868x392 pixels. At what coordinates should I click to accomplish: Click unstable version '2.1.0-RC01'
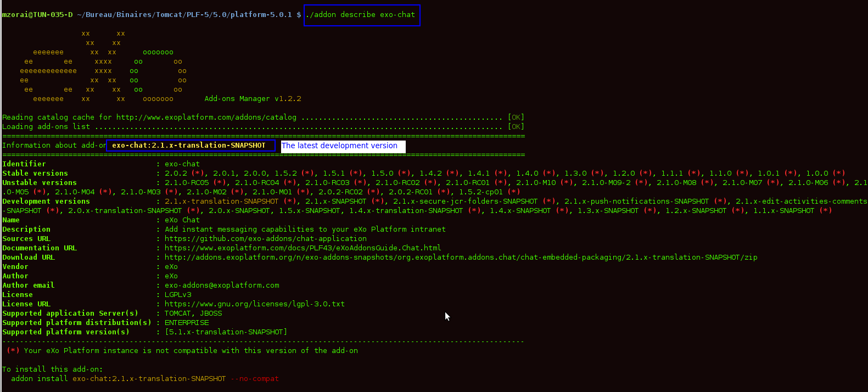click(468, 183)
